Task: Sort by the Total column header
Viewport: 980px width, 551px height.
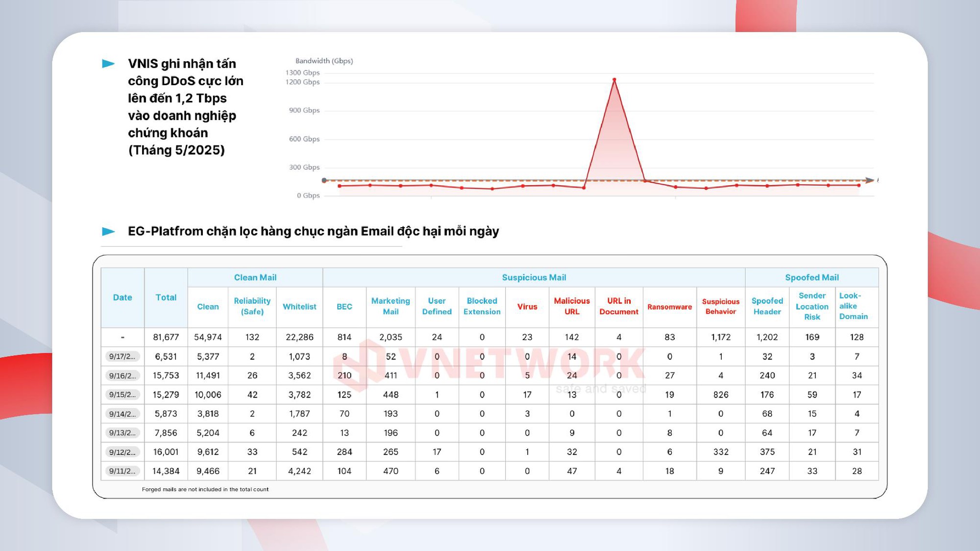Action: [166, 297]
